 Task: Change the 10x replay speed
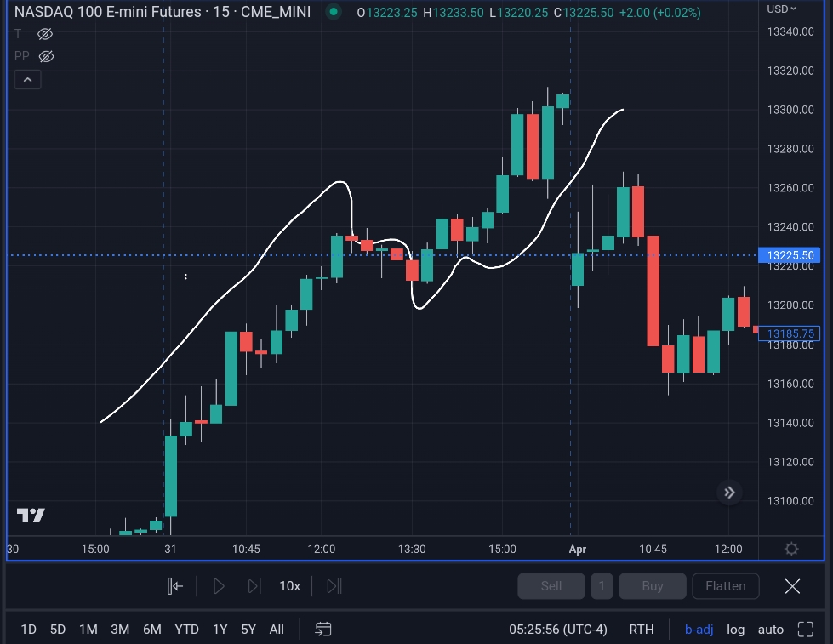(289, 586)
